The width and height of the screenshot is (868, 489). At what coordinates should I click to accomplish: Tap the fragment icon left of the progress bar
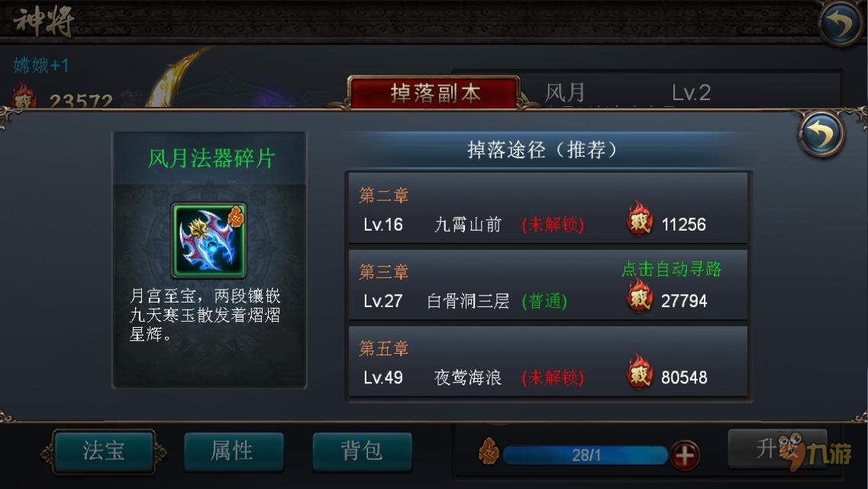489,452
